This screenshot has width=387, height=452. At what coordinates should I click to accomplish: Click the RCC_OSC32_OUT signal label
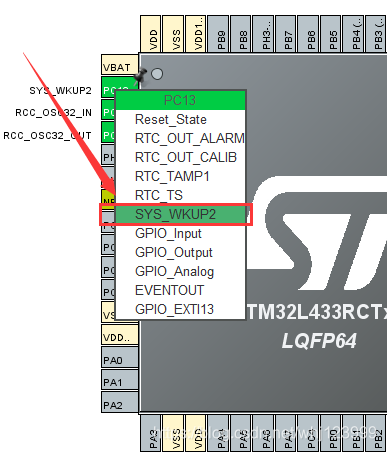click(x=47, y=135)
